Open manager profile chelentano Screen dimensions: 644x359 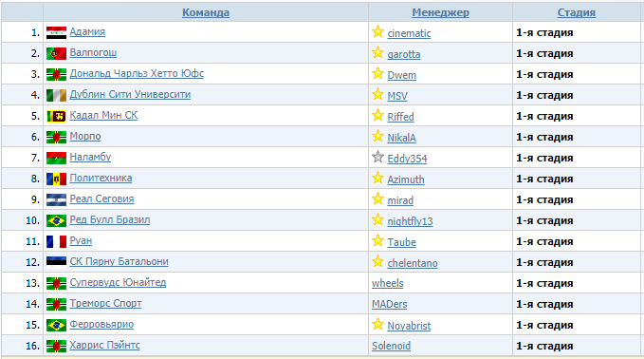click(413, 263)
